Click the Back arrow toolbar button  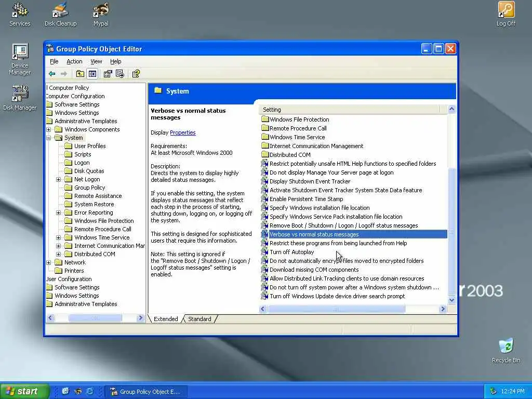[52, 74]
